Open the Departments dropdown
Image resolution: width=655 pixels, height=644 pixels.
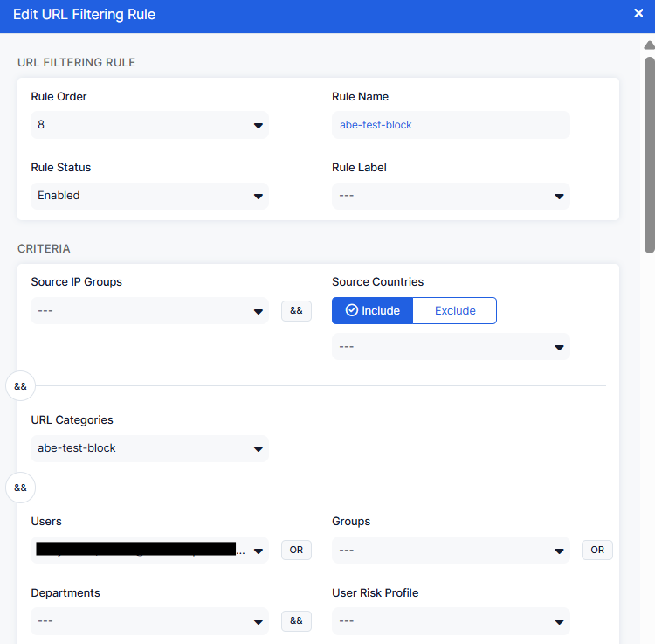pos(149,621)
